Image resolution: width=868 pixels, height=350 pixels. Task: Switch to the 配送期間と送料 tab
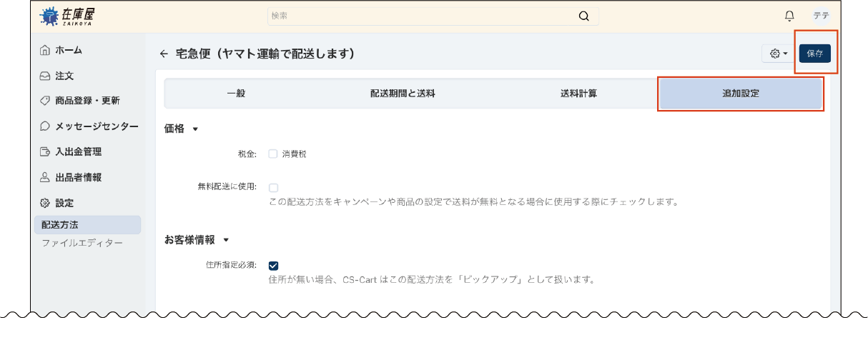(x=403, y=94)
